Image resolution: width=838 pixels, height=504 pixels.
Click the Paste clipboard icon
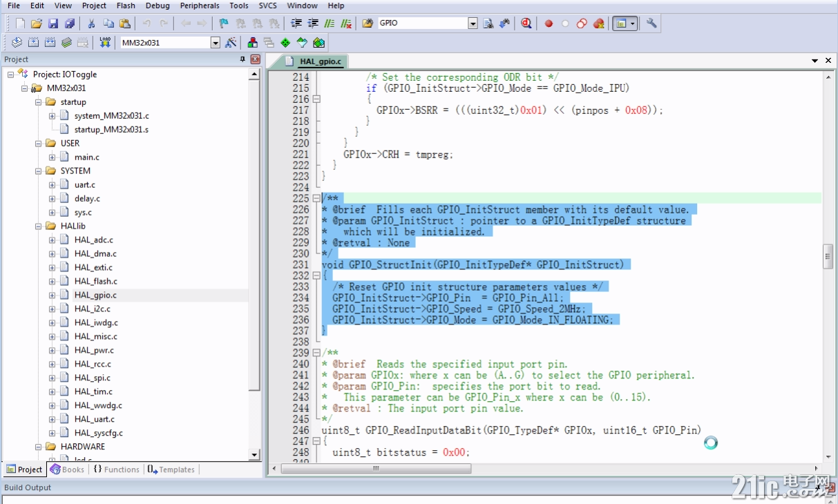pyautogui.click(x=125, y=23)
